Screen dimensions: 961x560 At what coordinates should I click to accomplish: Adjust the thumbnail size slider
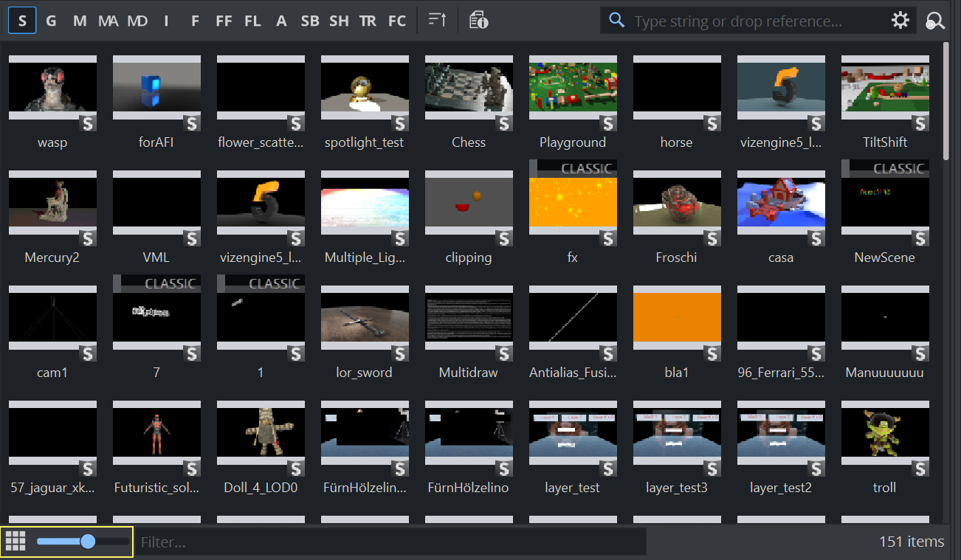(x=83, y=542)
